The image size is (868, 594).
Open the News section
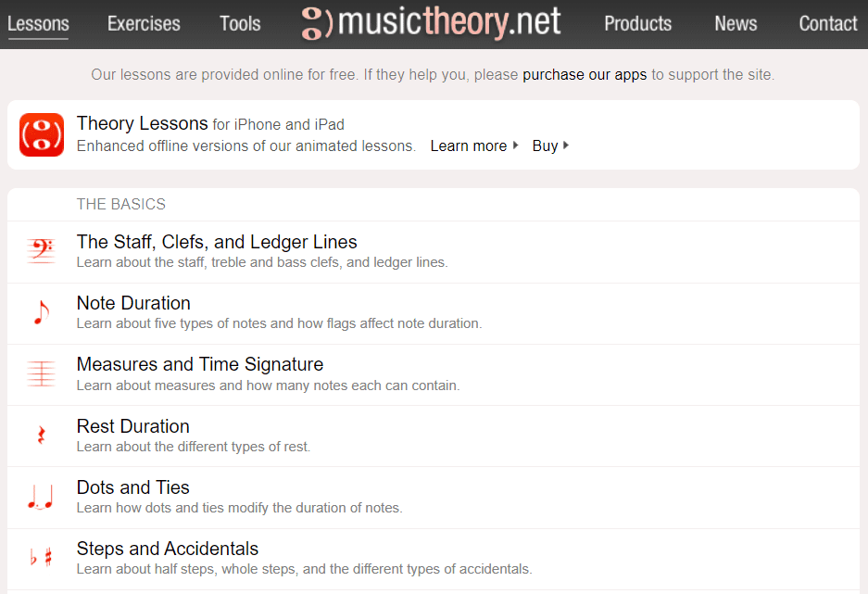(x=735, y=24)
